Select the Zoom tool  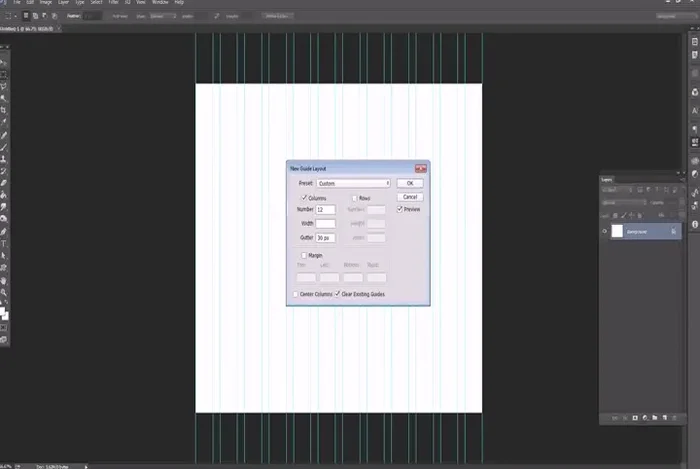pos(4,292)
